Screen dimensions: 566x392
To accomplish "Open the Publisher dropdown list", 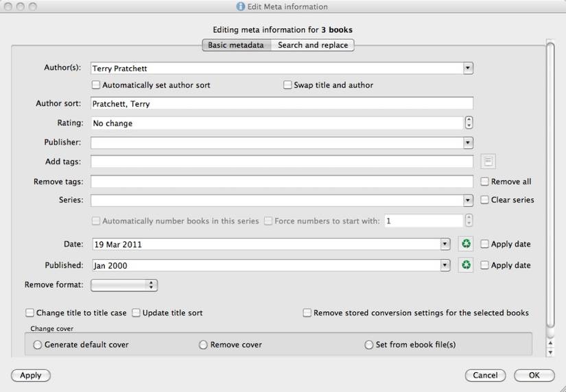I will pos(468,143).
